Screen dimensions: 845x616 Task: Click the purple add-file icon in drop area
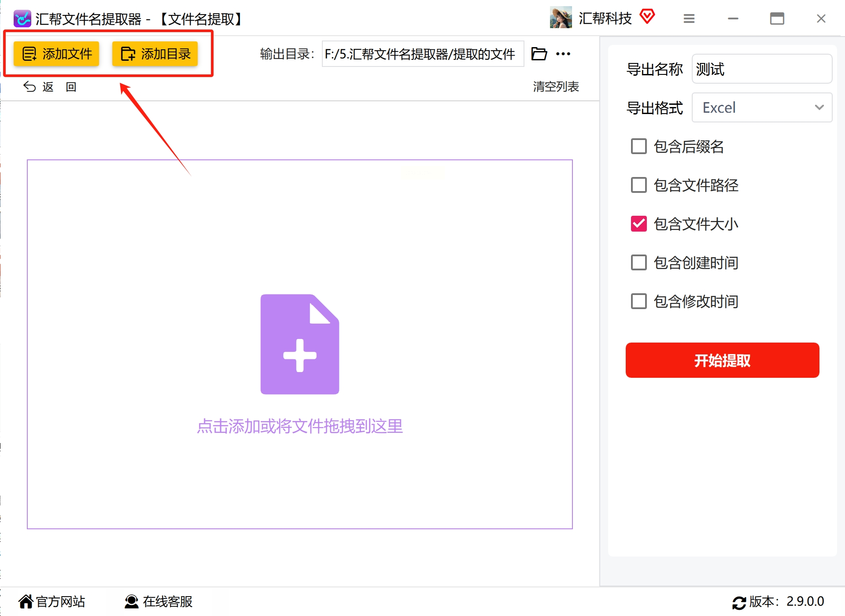tap(300, 344)
